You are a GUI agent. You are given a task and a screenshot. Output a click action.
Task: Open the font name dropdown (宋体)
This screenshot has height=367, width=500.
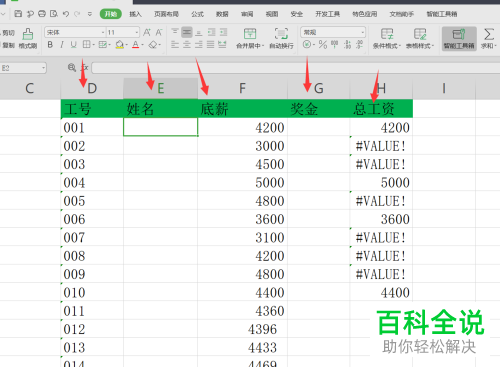(x=103, y=32)
